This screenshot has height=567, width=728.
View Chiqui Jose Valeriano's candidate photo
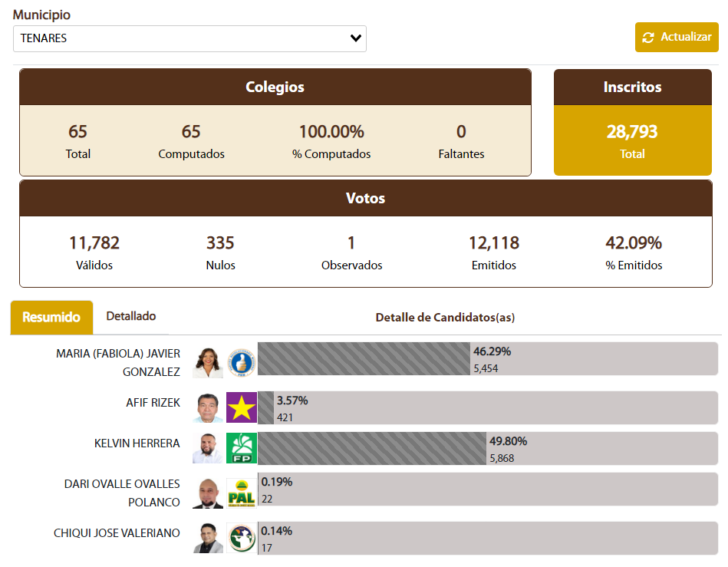pos(208,539)
